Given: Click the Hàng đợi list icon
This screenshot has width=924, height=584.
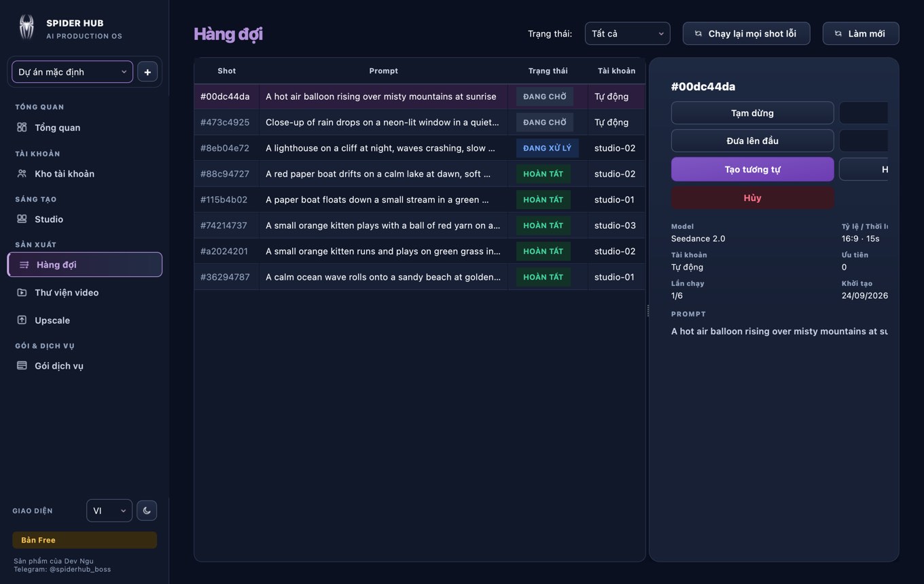Looking at the screenshot, I should pyautogui.click(x=24, y=265).
